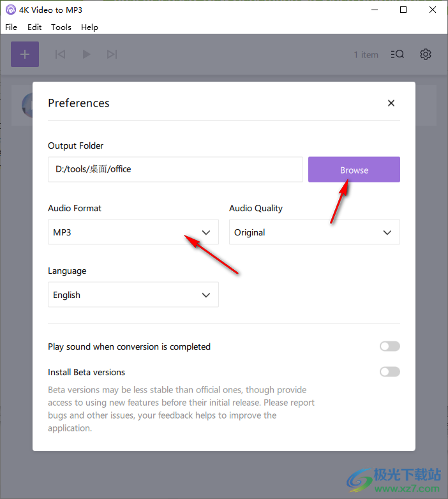The width and height of the screenshot is (448, 499).
Task: Open the Help menu
Action: click(x=89, y=27)
